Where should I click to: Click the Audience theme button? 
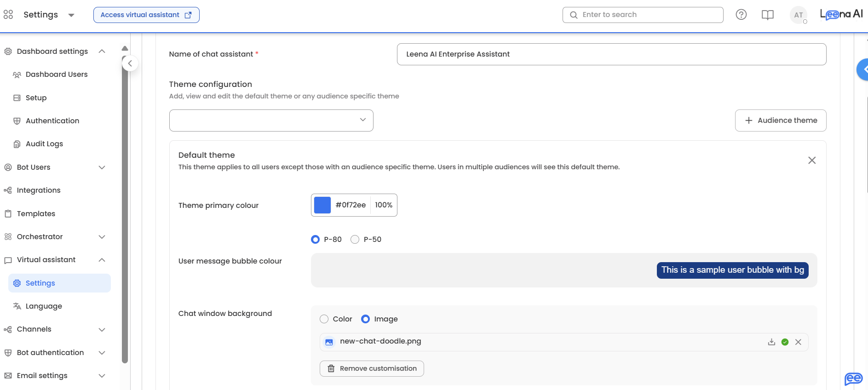tap(780, 120)
